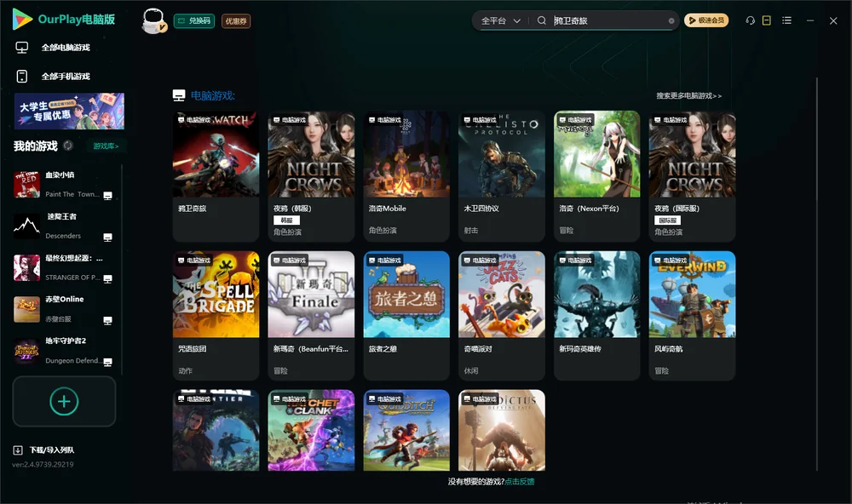852x504 pixels.
Task: Click the yellow mini-mode window icon
Action: coord(766,20)
